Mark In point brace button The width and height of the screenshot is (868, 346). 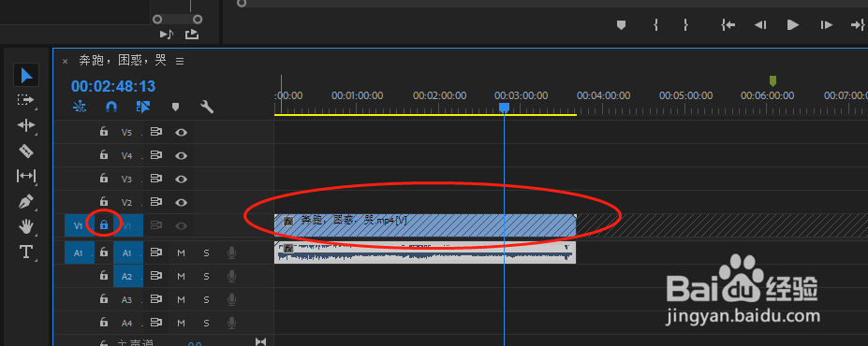click(x=656, y=25)
